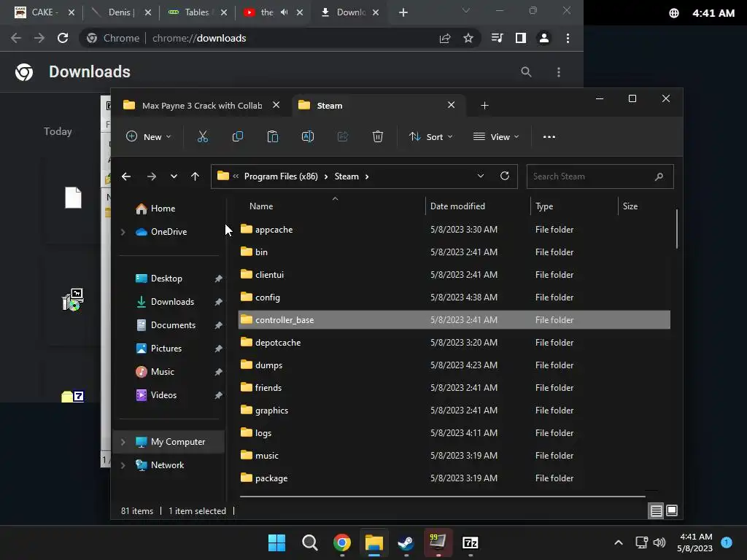Viewport: 747px width, 560px height.
Task: Expand the OneDrive tree node
Action: (x=123, y=232)
